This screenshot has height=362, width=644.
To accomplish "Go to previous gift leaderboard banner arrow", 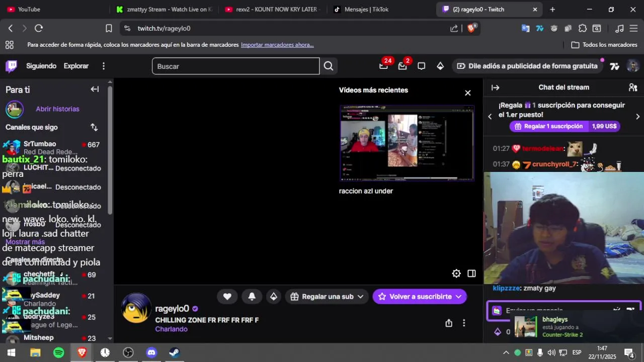I will (x=490, y=117).
